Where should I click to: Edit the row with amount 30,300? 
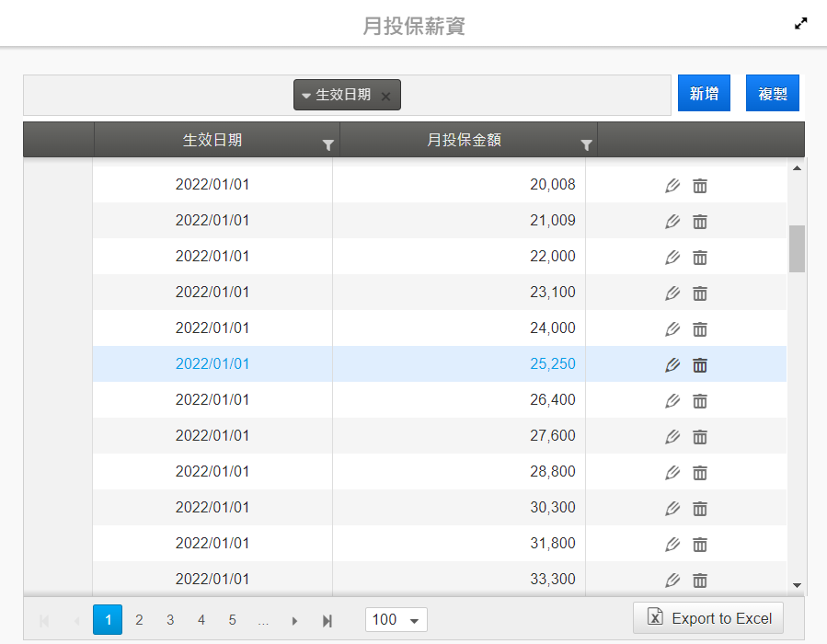pos(672,509)
